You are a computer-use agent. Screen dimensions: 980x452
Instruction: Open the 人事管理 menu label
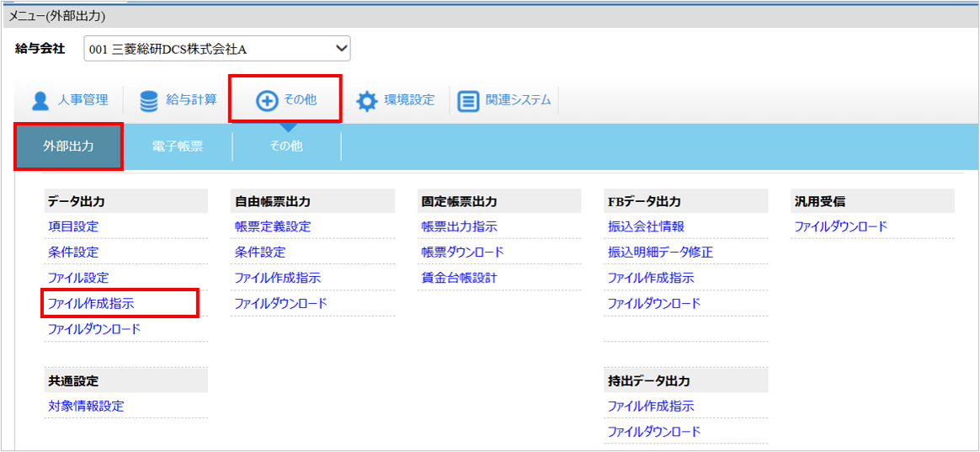click(x=83, y=100)
